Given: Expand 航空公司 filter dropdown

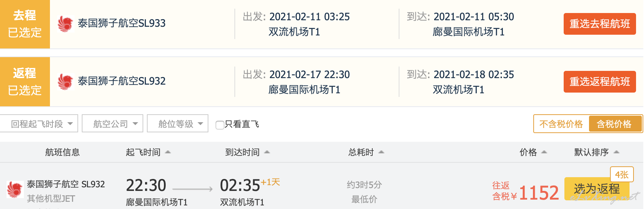Looking at the screenshot, I should click(113, 124).
